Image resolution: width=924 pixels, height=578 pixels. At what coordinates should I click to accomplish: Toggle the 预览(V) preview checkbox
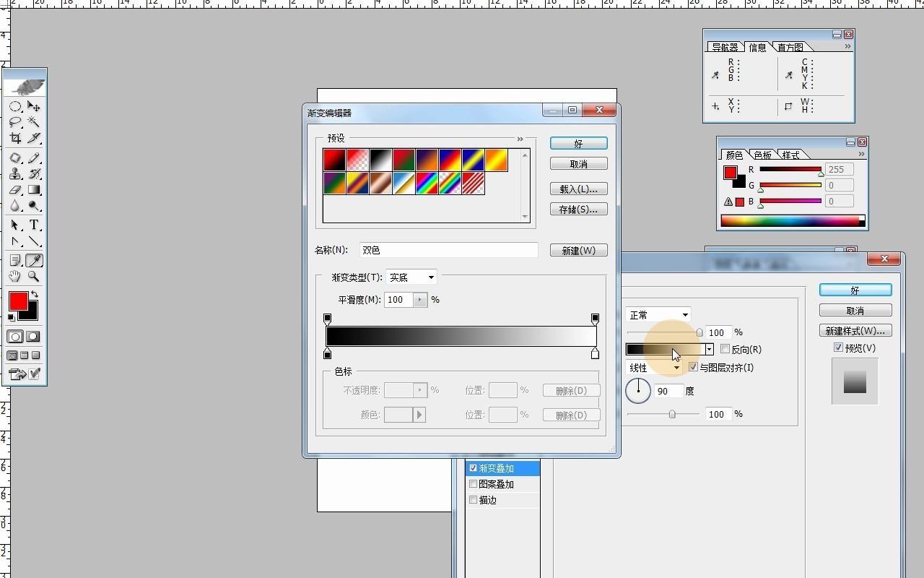[838, 348]
